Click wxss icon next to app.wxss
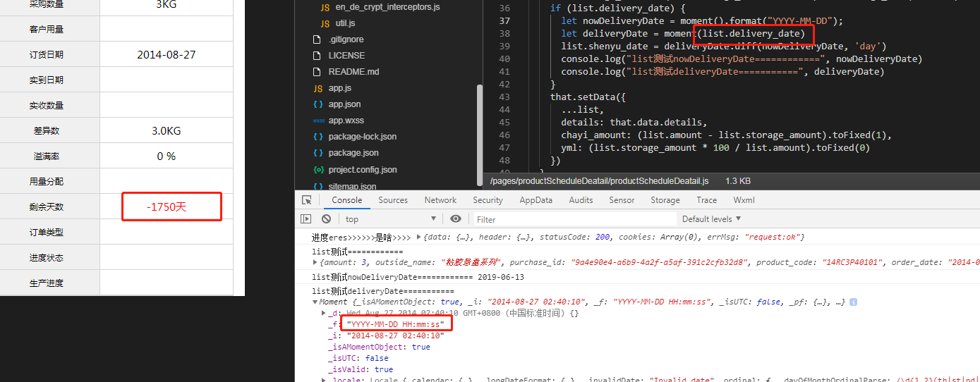The width and height of the screenshot is (980, 382). (x=317, y=121)
